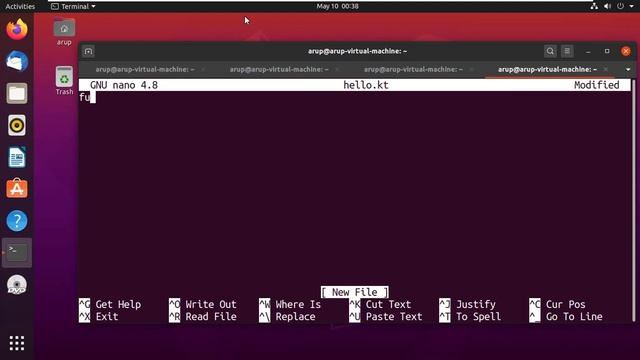The image size is (640, 360).
Task: Open the clock showing May 10 00:38
Action: pos(338,6)
